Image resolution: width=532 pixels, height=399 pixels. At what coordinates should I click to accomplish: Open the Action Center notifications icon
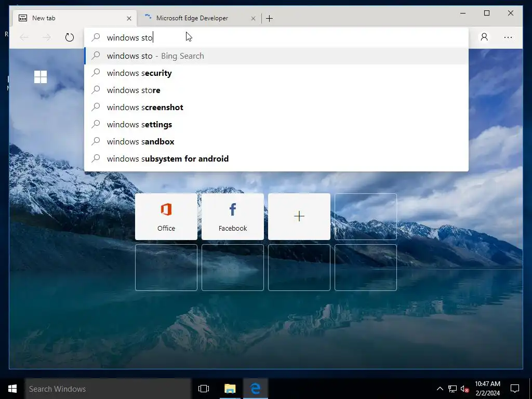pyautogui.click(x=515, y=389)
